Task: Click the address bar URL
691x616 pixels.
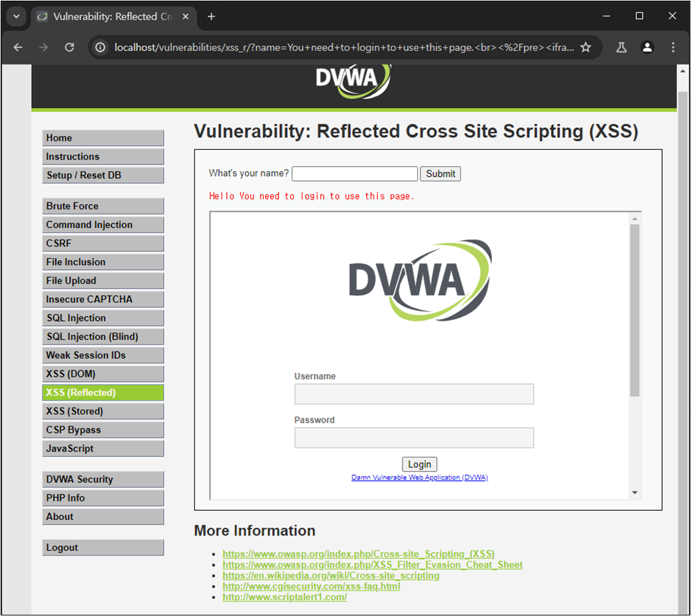Action: pos(344,47)
